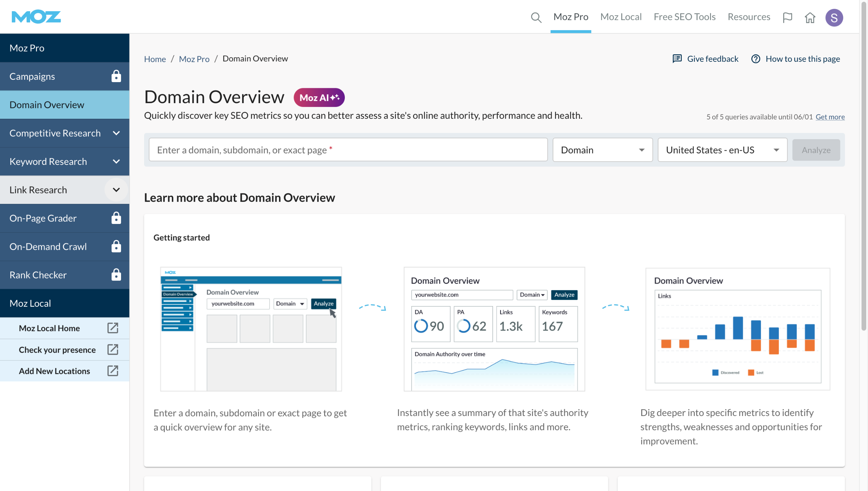Viewport: 868px width, 491px height.
Task: Expand Link Research chevron
Action: point(116,190)
